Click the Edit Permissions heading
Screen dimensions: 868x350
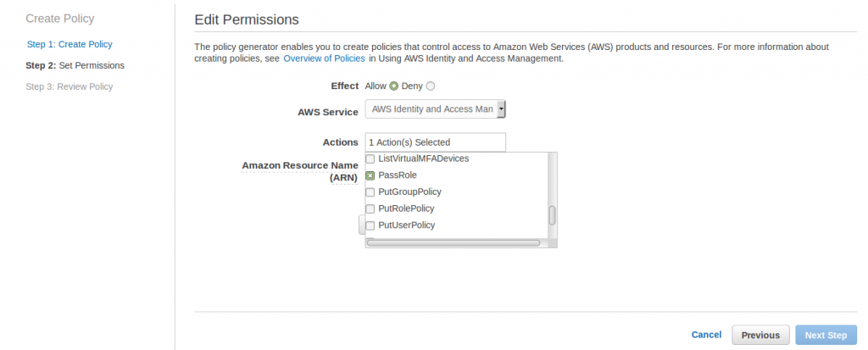click(x=247, y=20)
